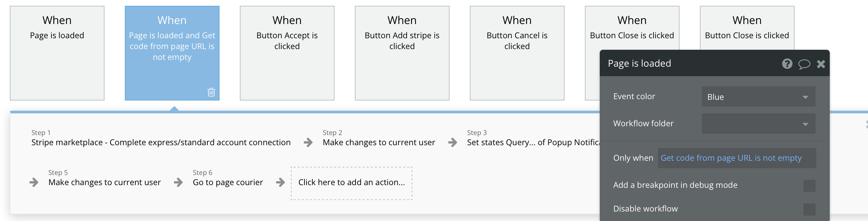The image size is (868, 221).
Task: Click the arrow between Step 1 and Step 2
Action: (x=308, y=142)
